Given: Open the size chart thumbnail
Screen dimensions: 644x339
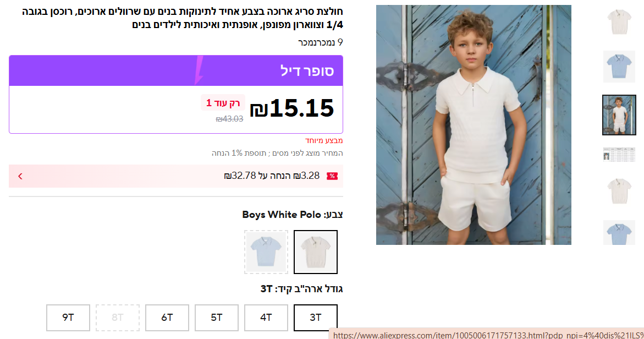Looking at the screenshot, I should [619, 154].
